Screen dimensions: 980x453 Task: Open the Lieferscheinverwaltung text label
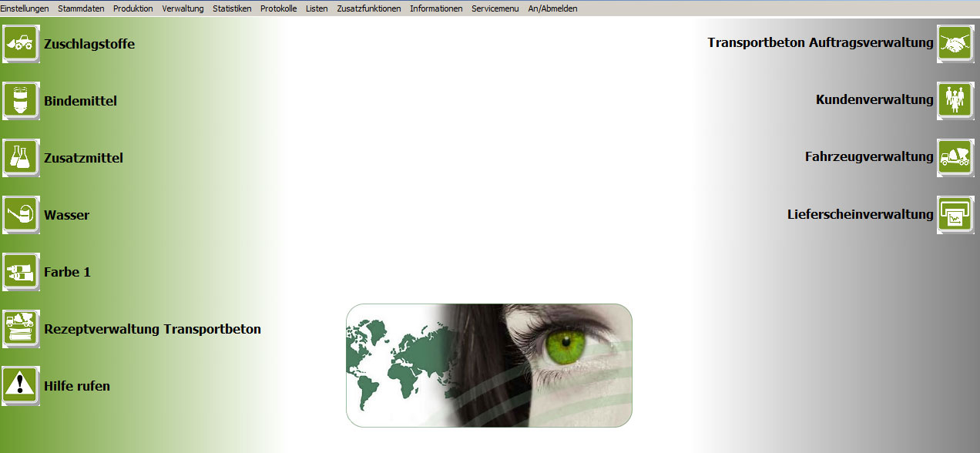(x=861, y=214)
